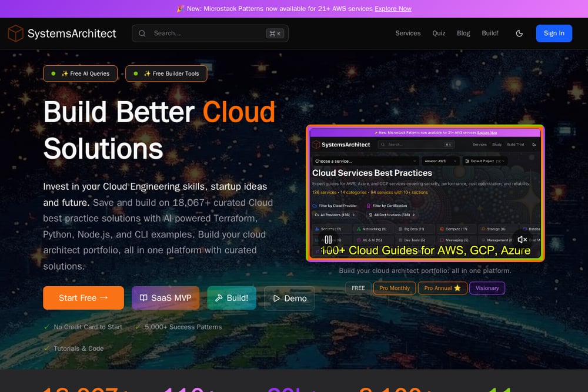The width and height of the screenshot is (588, 392).
Task: Click the SystemsArchitect cube logo icon
Action: (16, 33)
